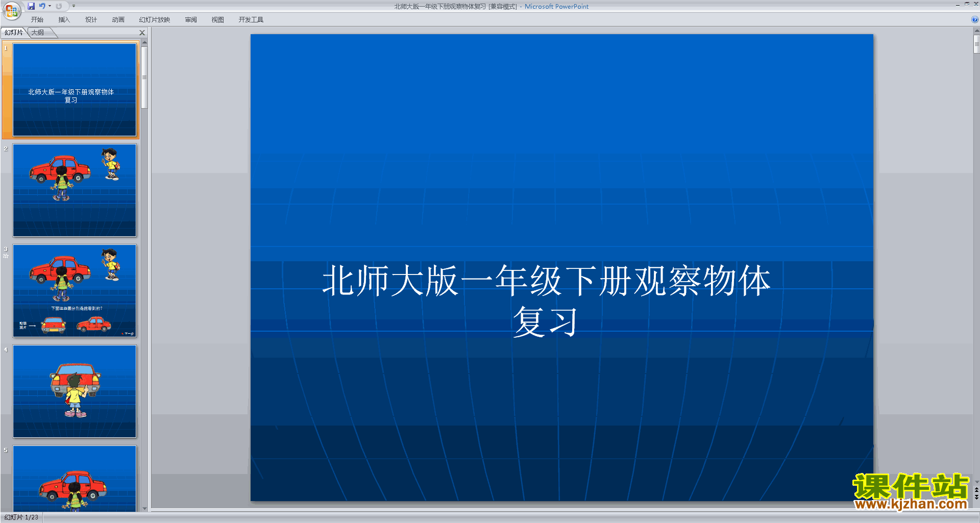Viewport: 980px width, 523px height.
Task: Open the 开始 ribbon tab
Action: [37, 20]
